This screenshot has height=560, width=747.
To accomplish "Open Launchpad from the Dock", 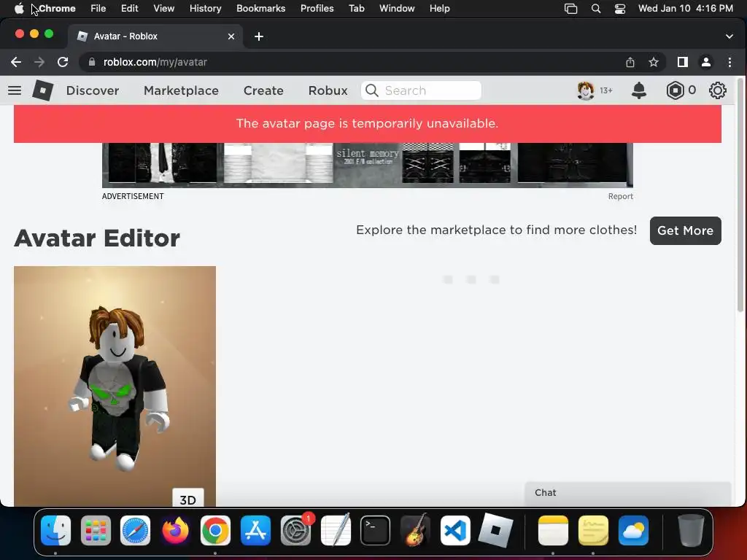I will click(x=96, y=531).
